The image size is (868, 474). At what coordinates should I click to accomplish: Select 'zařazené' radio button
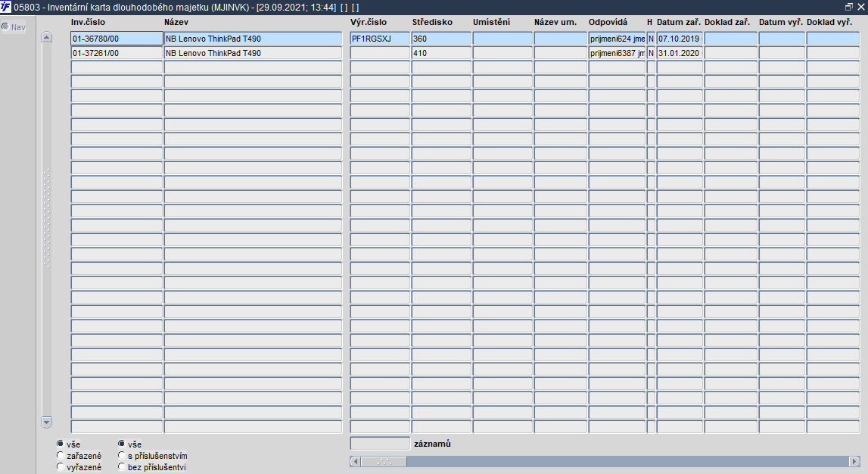point(61,455)
